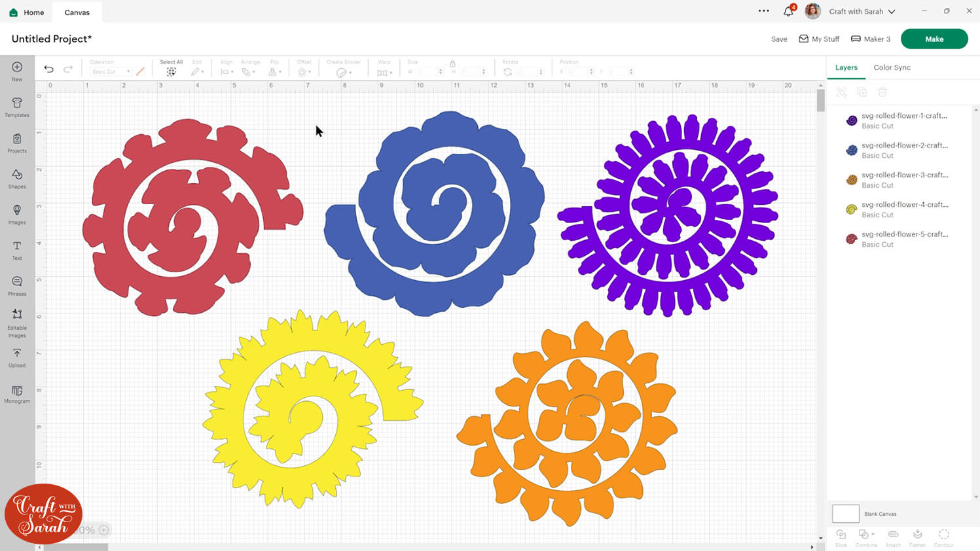Open My Stuff
This screenshot has height=551, width=980.
[x=819, y=39]
